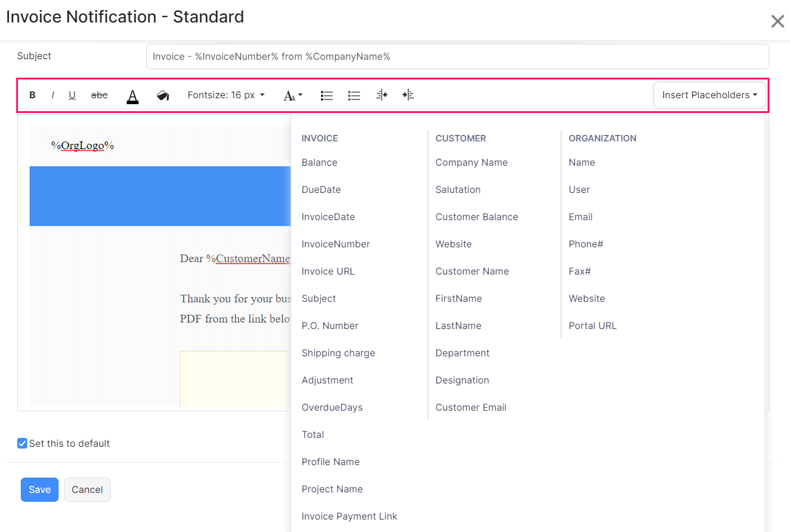
Task: Open the font color tool
Action: (132, 95)
